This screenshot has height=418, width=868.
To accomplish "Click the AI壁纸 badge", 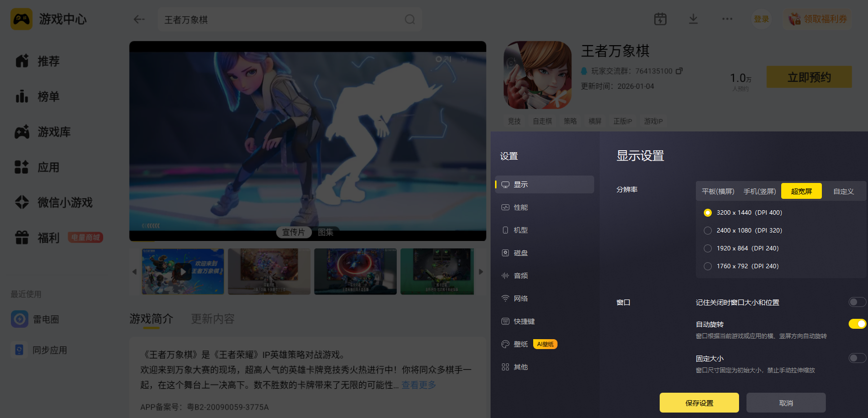I will coord(545,344).
